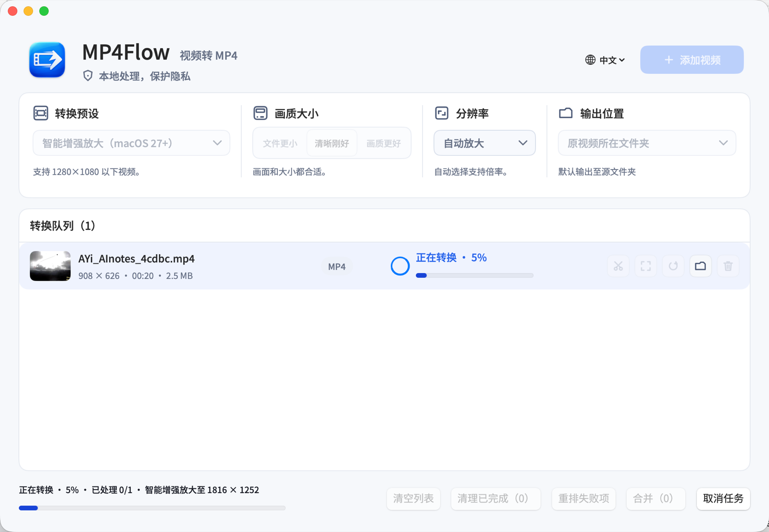Click the 视频转 MP4 subtitle text

209,56
